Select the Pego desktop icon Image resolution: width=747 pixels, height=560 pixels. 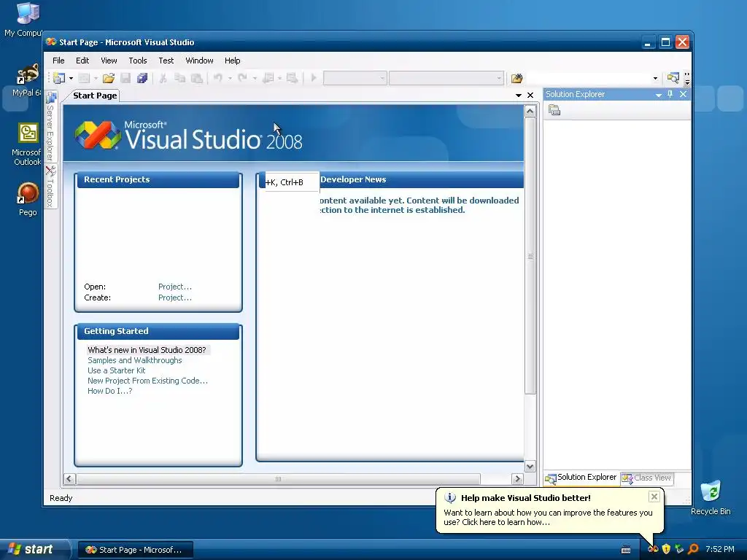click(28, 199)
